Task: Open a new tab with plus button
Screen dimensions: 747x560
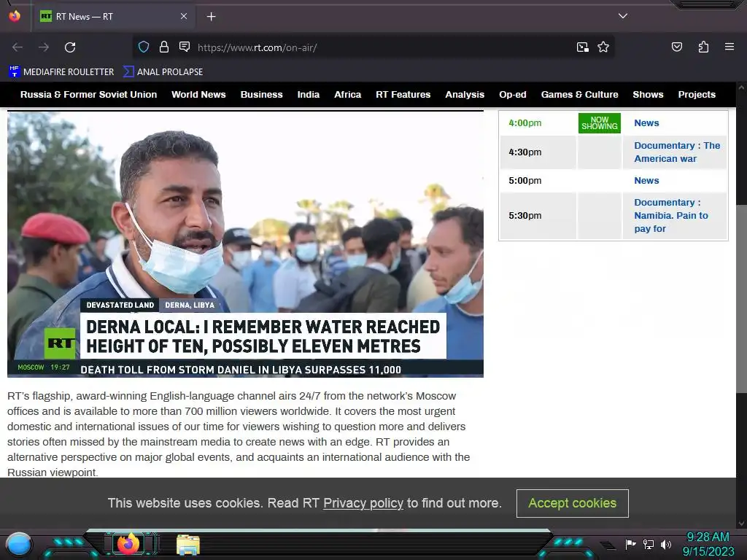Action: [x=211, y=17]
